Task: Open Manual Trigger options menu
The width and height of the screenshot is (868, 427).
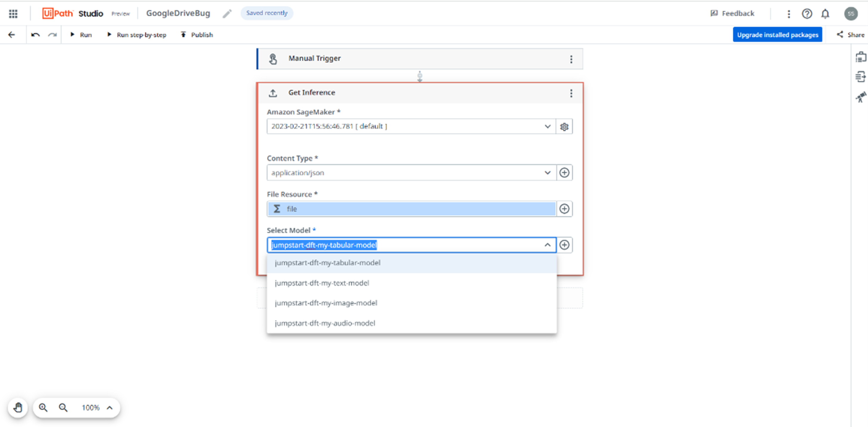Action: click(571, 59)
